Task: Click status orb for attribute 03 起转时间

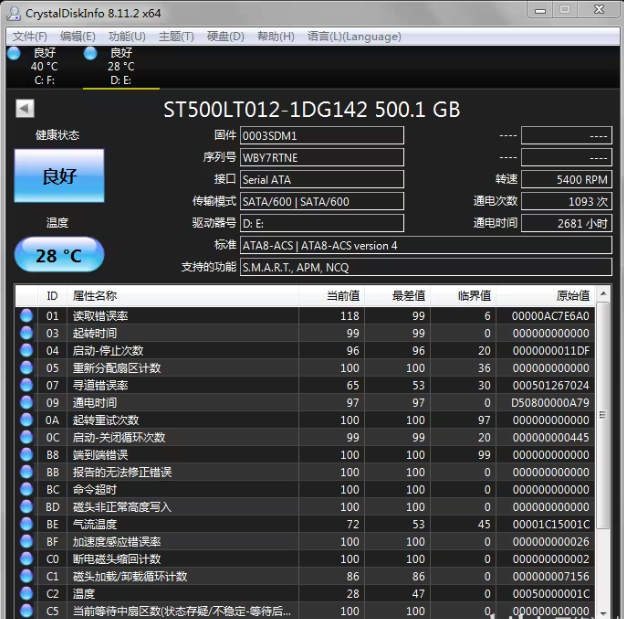Action: (26, 333)
